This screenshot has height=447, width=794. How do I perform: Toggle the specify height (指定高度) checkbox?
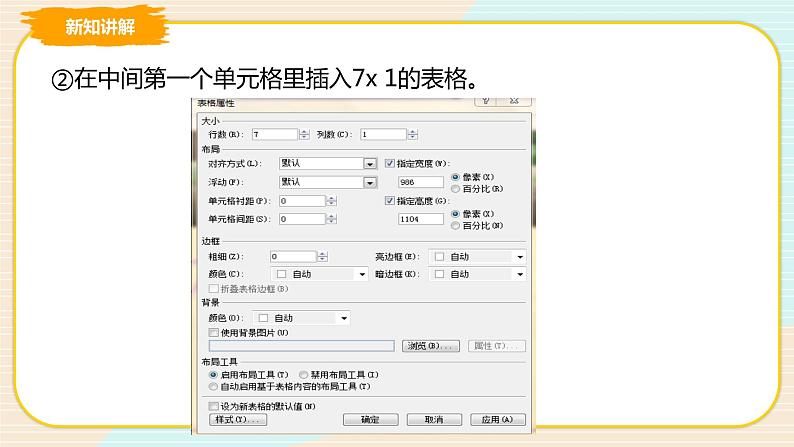pyautogui.click(x=389, y=200)
